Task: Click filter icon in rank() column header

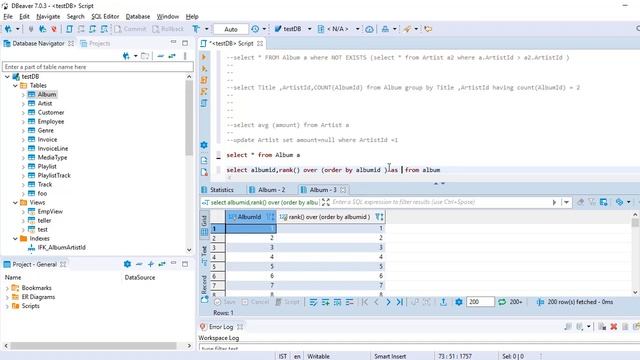Action: (x=379, y=217)
